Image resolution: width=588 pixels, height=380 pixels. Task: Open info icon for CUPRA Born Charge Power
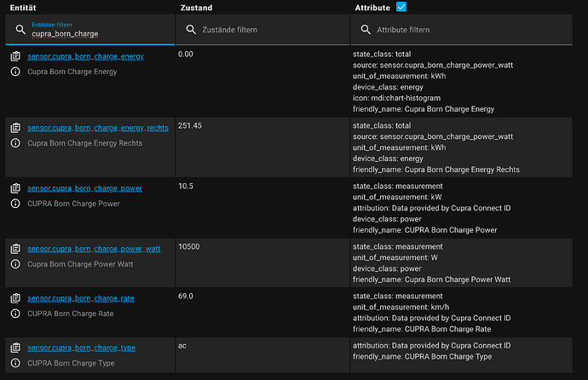coord(15,203)
